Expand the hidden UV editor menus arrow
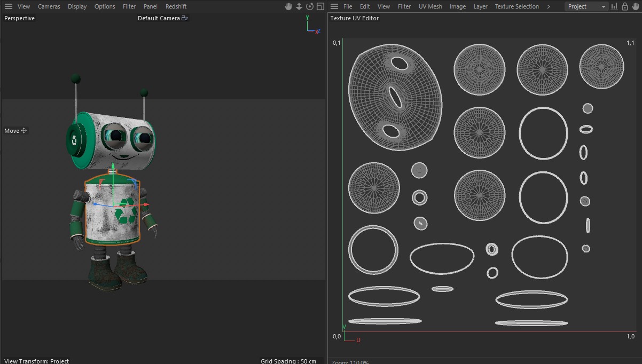642x364 pixels. 548,6
